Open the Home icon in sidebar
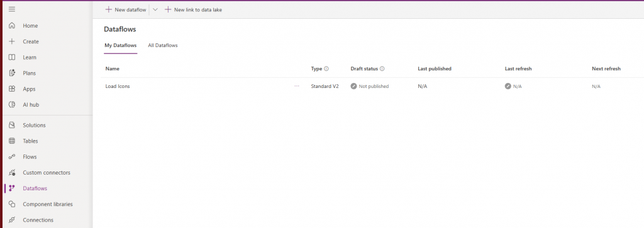Image resolution: width=644 pixels, height=228 pixels. tap(12, 25)
